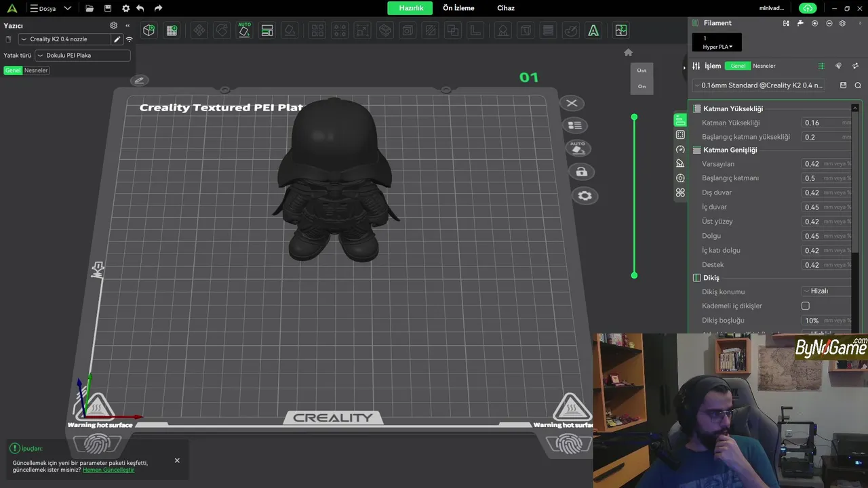Screen dimensions: 868x488
Task: Select the AUTO paint-bucket tool in toolbar
Action: (244, 30)
